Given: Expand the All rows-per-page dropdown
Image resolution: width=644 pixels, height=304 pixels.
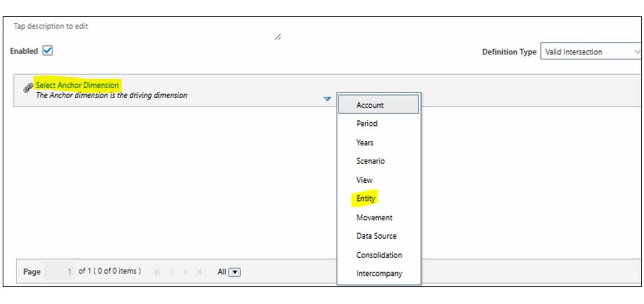Looking at the screenshot, I should [235, 272].
